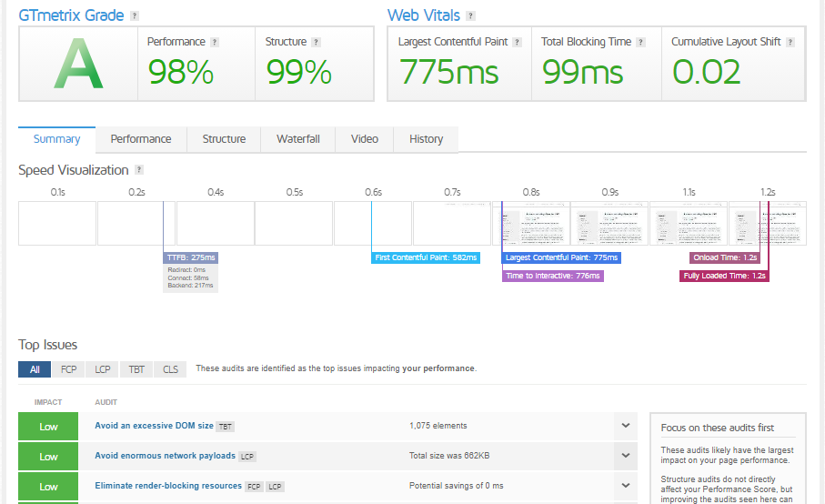Click the LCP tag on network payloads audit

(247, 457)
